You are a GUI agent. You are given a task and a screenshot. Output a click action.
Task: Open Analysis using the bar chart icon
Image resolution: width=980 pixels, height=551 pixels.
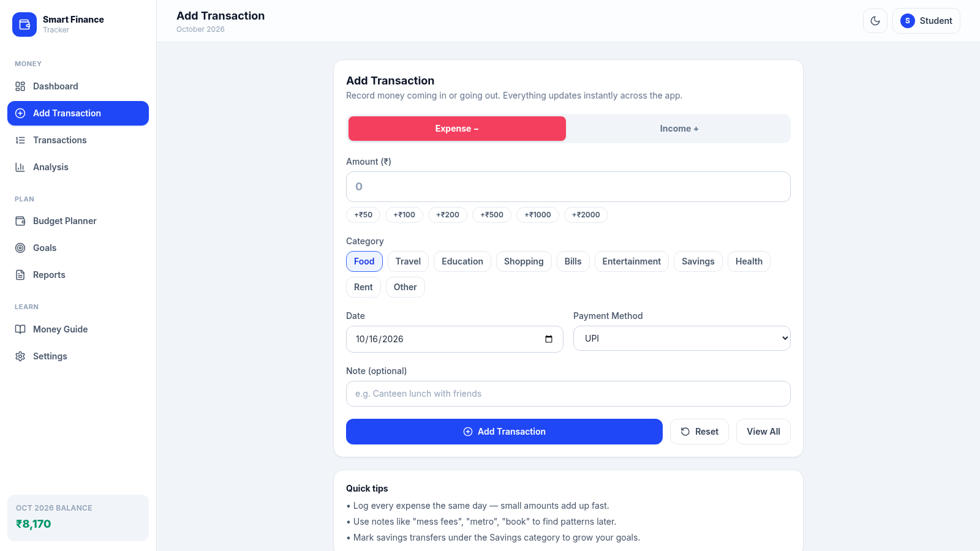pyautogui.click(x=20, y=167)
